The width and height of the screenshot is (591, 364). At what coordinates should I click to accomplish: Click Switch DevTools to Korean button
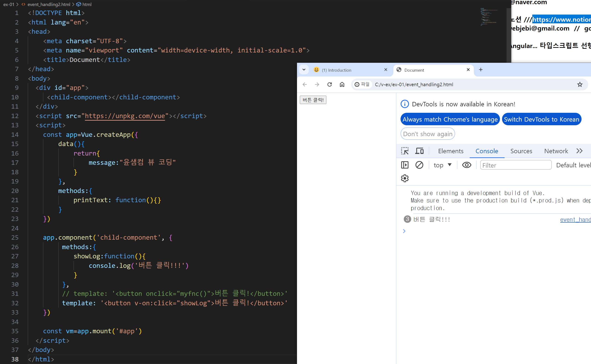coord(541,119)
